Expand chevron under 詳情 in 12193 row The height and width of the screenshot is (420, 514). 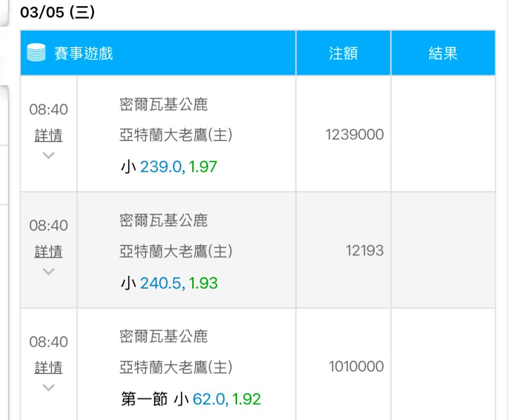(x=49, y=271)
